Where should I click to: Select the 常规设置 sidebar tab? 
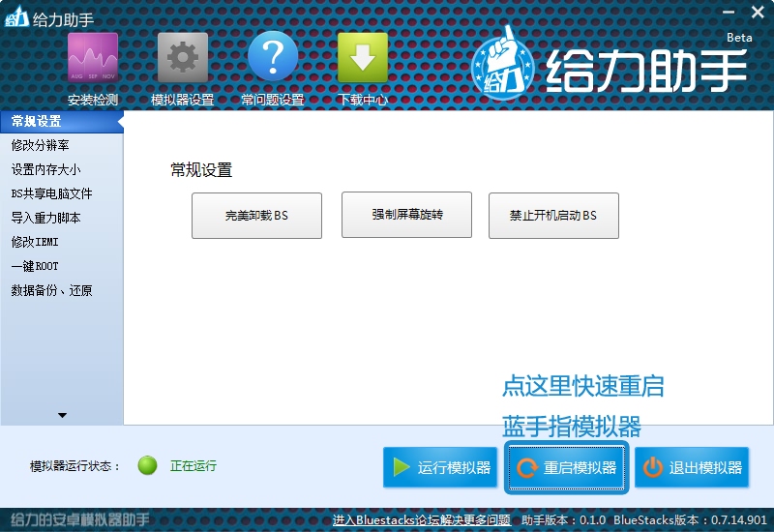pos(62,122)
